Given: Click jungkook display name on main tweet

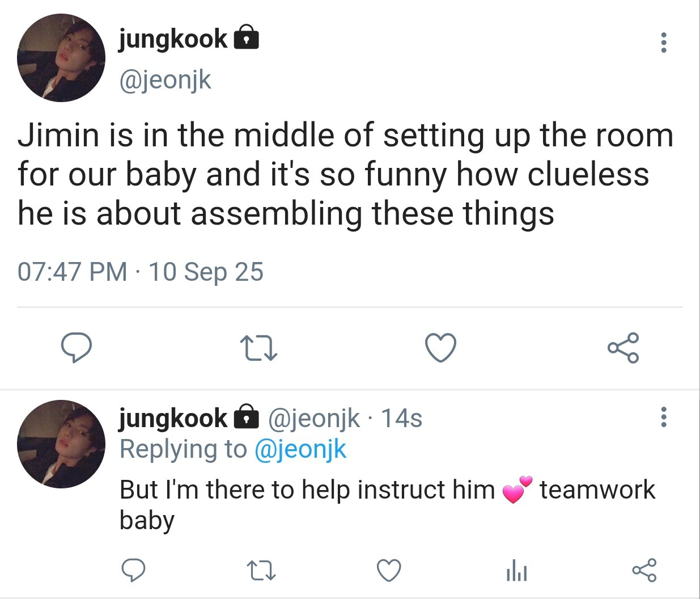Looking at the screenshot, I should [173, 39].
